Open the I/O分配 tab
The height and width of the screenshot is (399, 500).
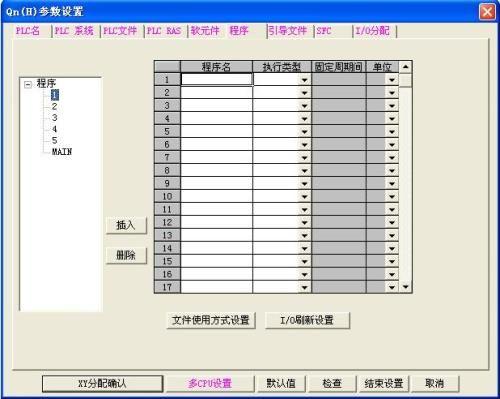coord(372,31)
